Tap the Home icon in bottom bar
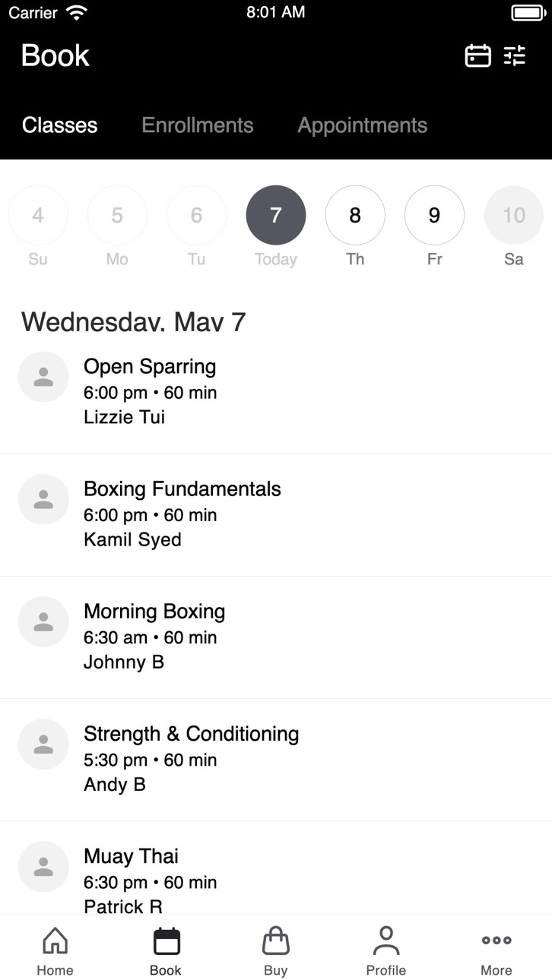 pos(55,940)
